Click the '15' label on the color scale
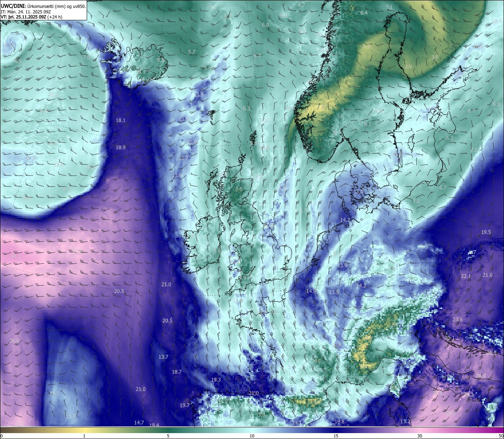Viewport: 504px width, 439px height. (x=336, y=436)
